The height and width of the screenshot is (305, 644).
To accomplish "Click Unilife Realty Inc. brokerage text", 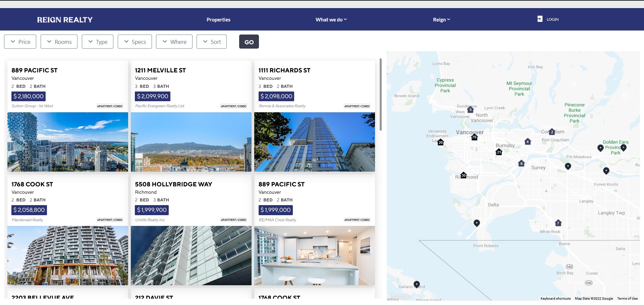I will click(x=150, y=220).
